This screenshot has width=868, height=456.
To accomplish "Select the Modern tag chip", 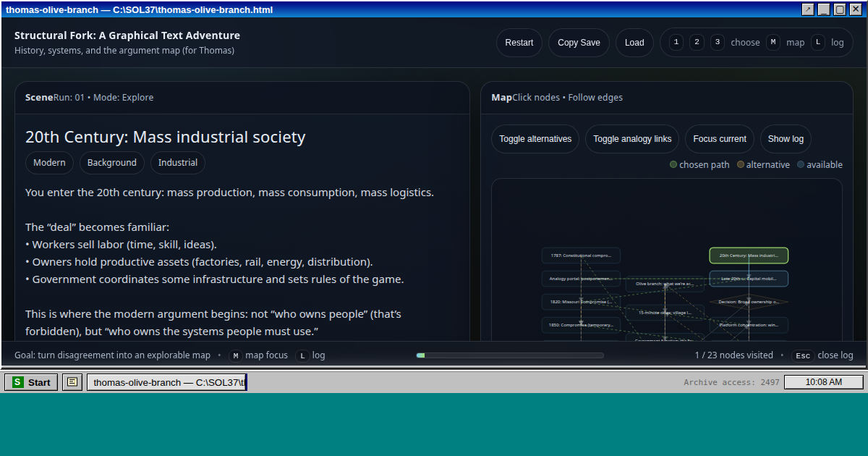I will point(49,163).
